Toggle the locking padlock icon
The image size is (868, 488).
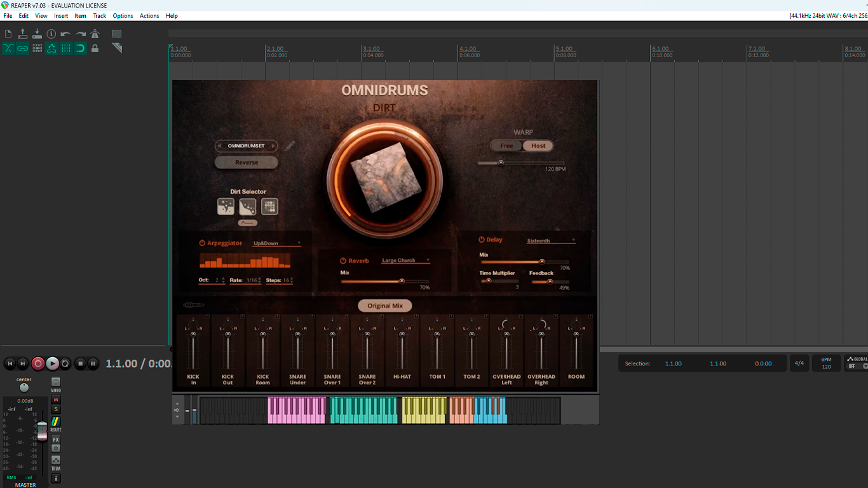[95, 48]
